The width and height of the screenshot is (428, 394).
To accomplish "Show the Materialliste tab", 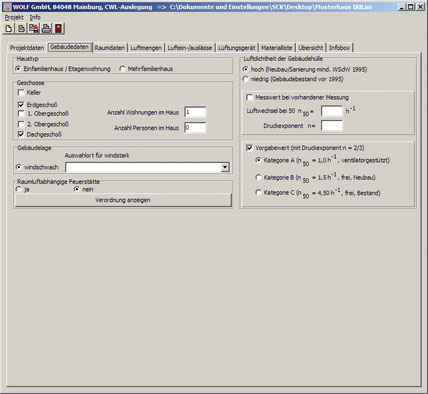I will click(277, 48).
